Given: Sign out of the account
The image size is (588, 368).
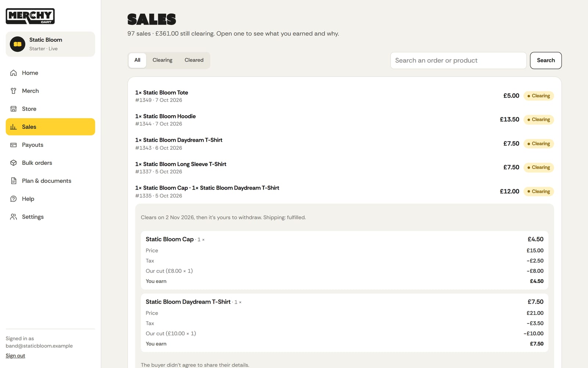Looking at the screenshot, I should click(15, 355).
